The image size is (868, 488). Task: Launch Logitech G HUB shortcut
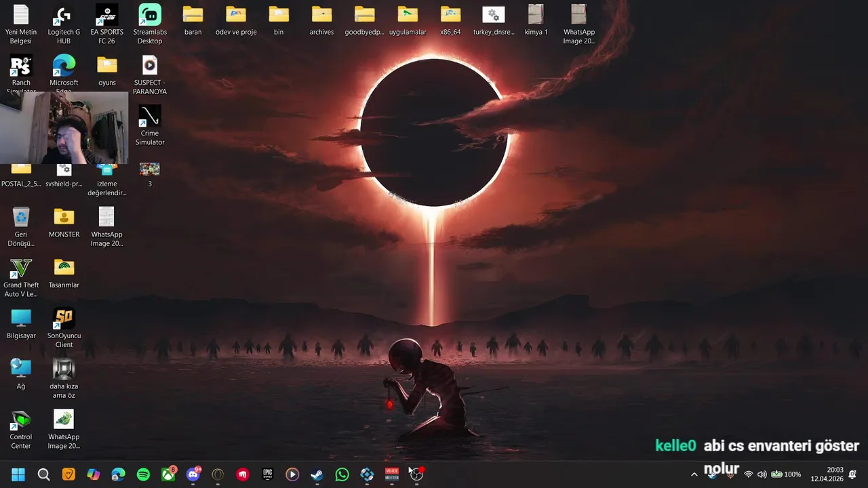64,24
